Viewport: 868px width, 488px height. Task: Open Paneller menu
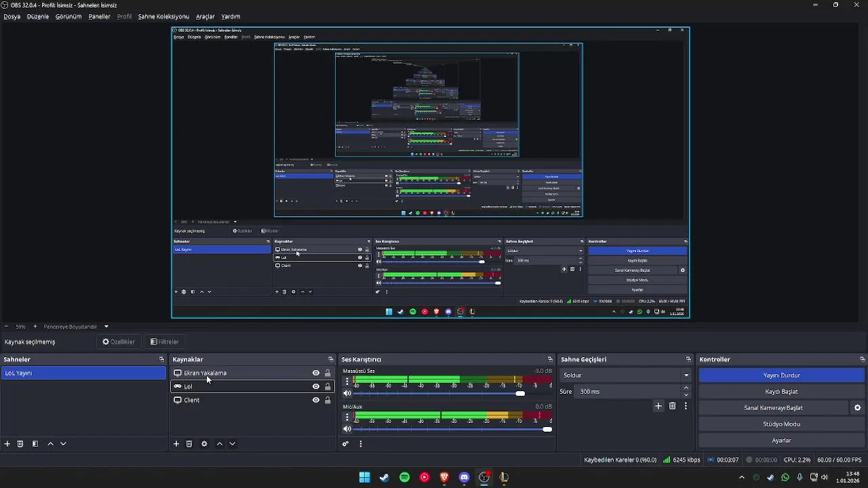pos(100,16)
